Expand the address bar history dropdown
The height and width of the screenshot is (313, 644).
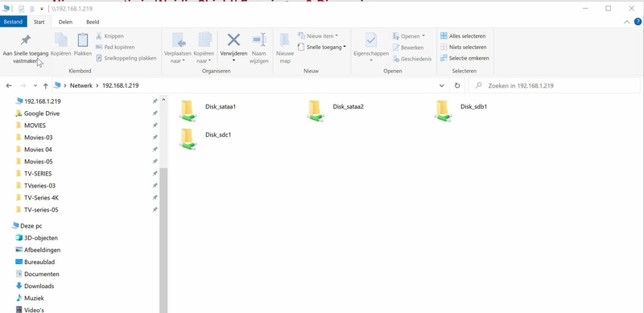[441, 86]
